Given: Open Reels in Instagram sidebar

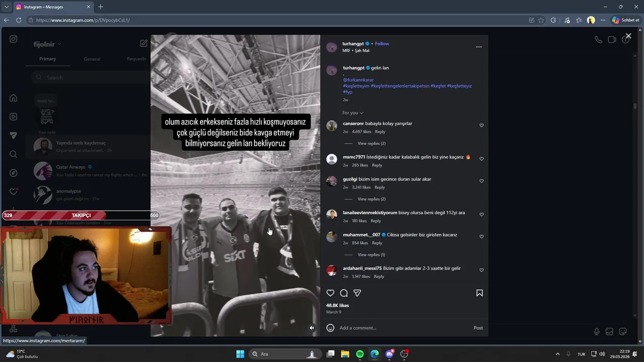Looking at the screenshot, I should point(14,117).
